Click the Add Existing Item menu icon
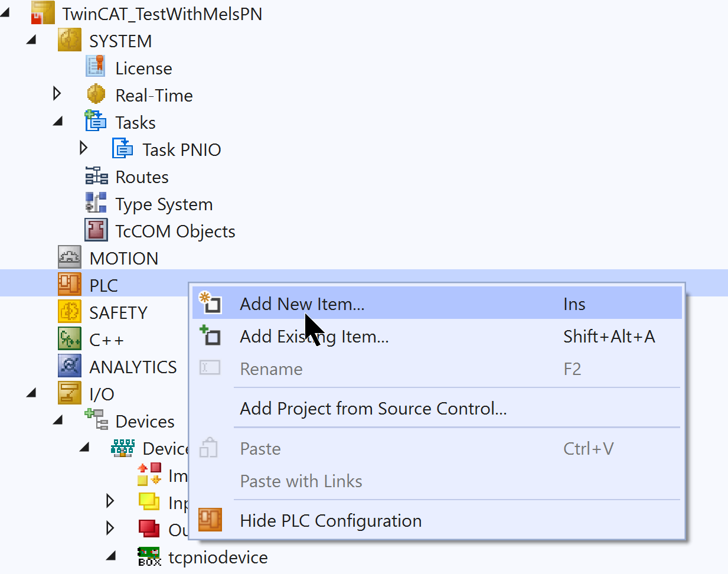 point(210,335)
